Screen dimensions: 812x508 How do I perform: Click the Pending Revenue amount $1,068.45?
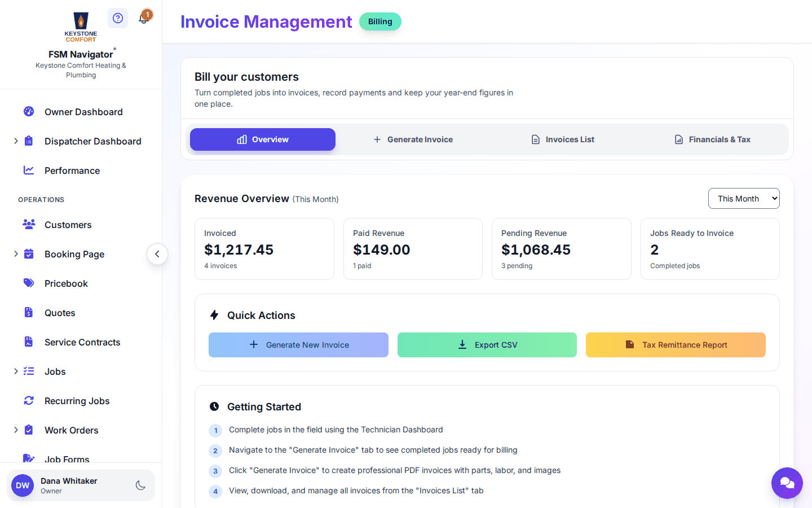pyautogui.click(x=536, y=249)
